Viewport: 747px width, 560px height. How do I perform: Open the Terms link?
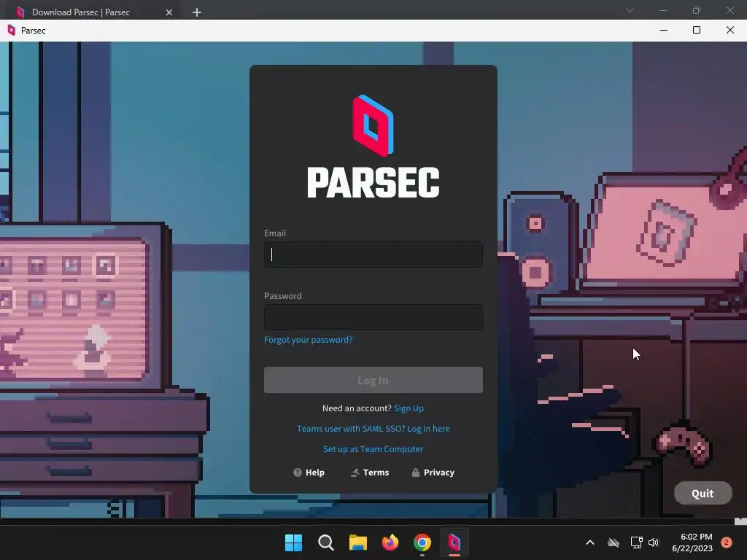coord(370,472)
